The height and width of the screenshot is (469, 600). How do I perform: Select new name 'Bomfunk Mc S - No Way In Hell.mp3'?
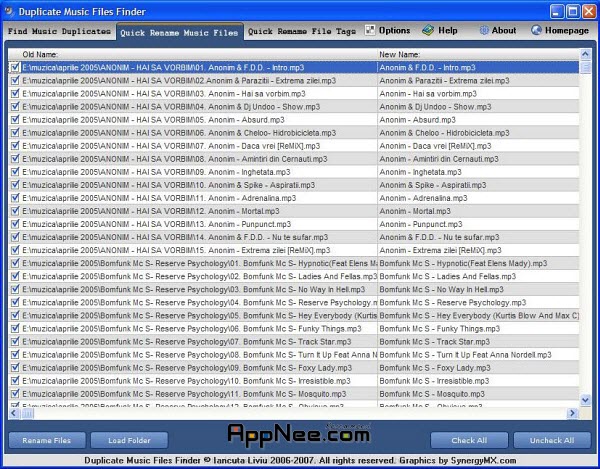[x=442, y=289]
